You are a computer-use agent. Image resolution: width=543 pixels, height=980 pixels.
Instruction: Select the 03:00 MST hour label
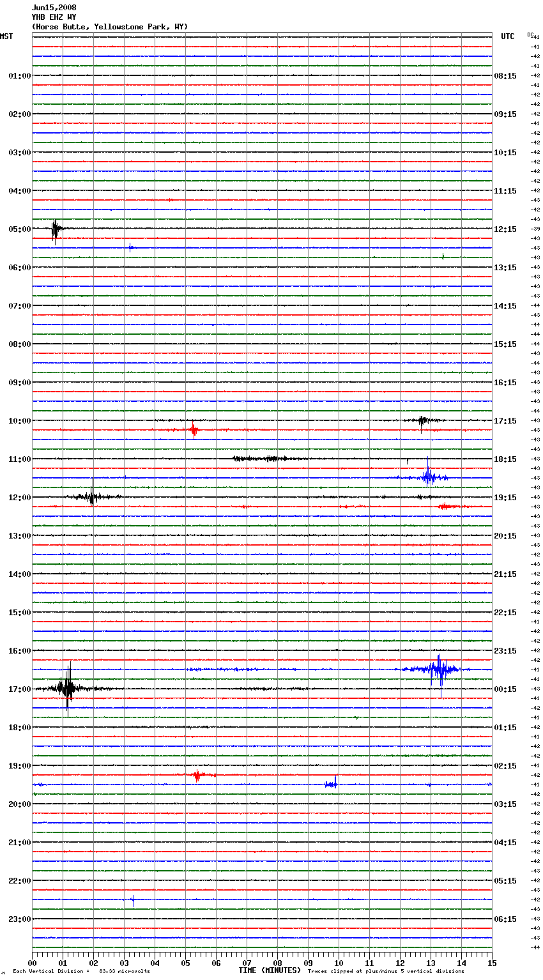(20, 153)
